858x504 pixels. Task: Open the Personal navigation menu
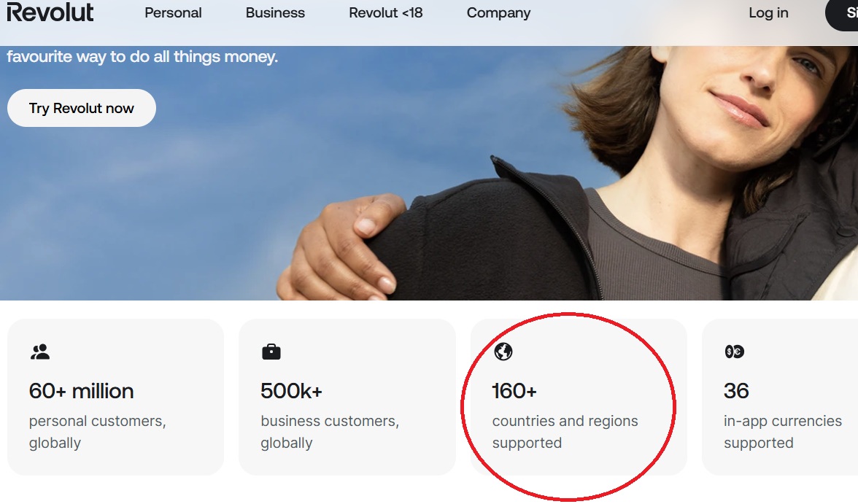[x=174, y=13]
